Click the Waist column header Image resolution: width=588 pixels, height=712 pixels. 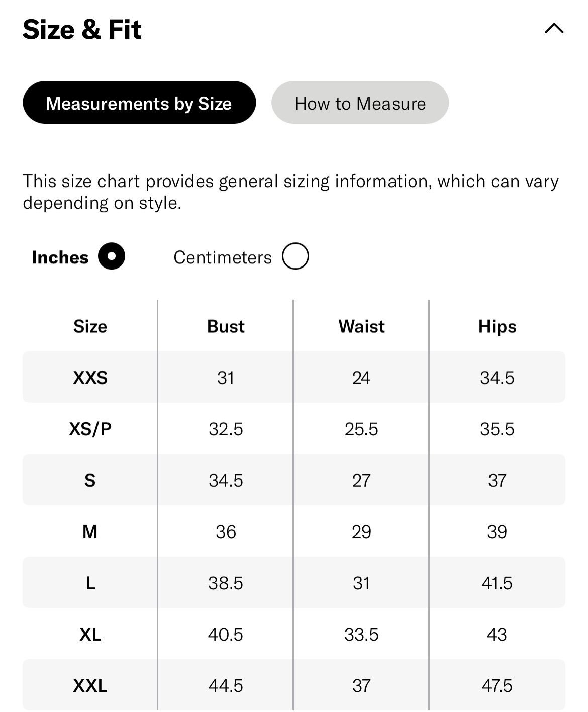click(x=361, y=326)
